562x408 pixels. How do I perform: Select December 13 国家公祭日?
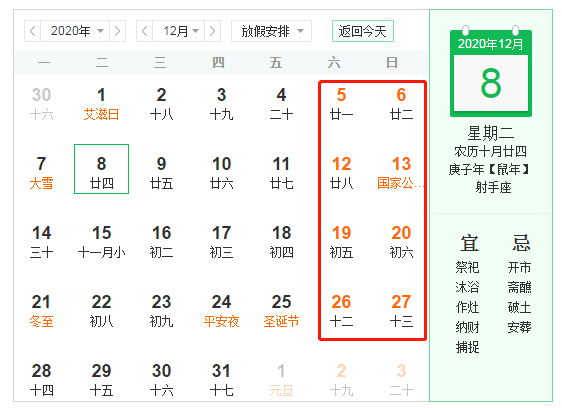coord(401,172)
